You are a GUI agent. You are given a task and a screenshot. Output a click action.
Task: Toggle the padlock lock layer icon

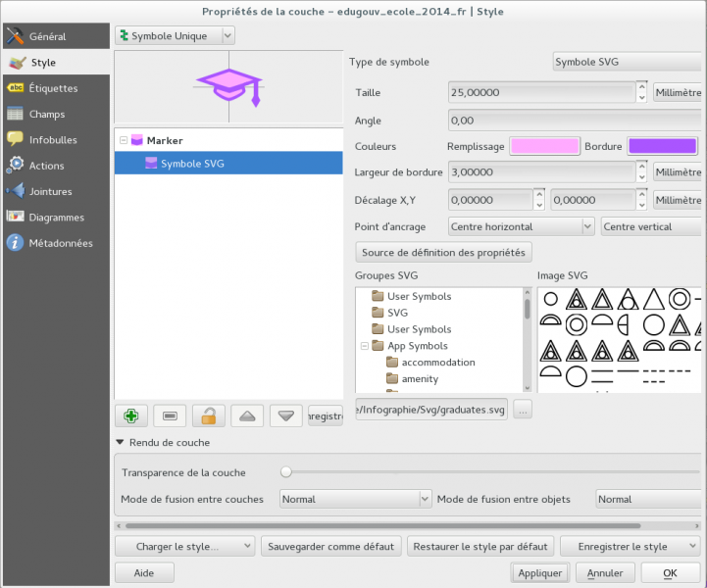(x=208, y=416)
